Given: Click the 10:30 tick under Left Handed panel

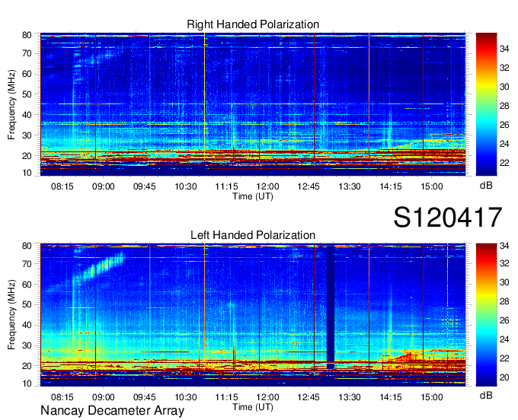Looking at the screenshot, I should tap(185, 397).
